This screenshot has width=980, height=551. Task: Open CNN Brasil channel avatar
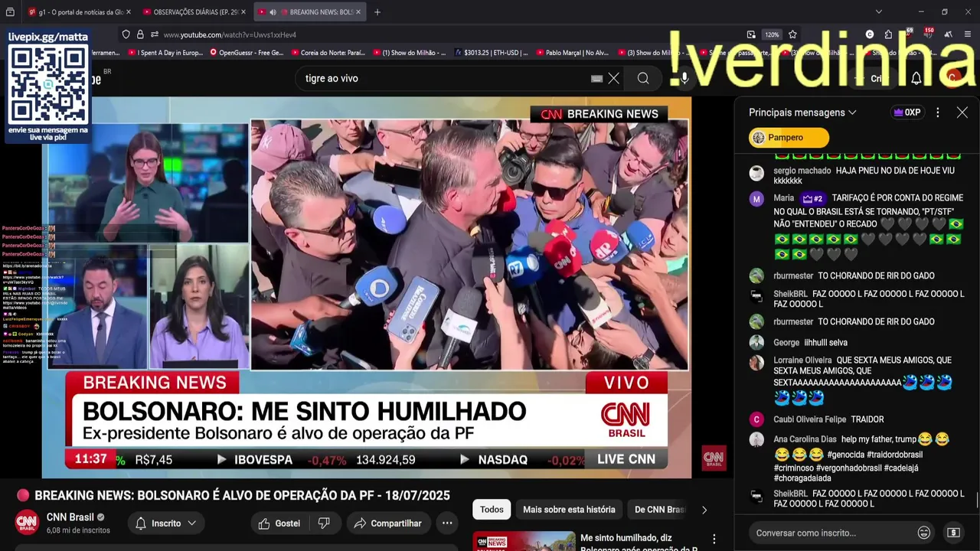28,523
